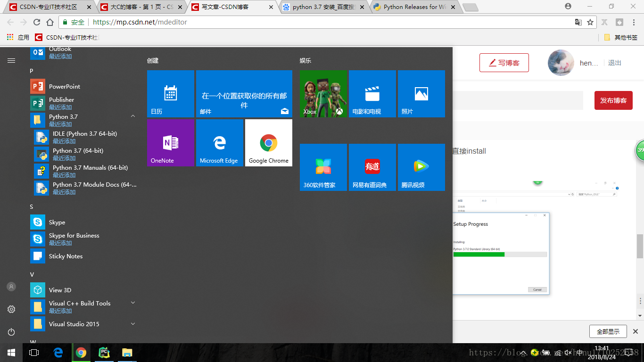
Task: Open the Google Chrome tile
Action: tap(269, 143)
